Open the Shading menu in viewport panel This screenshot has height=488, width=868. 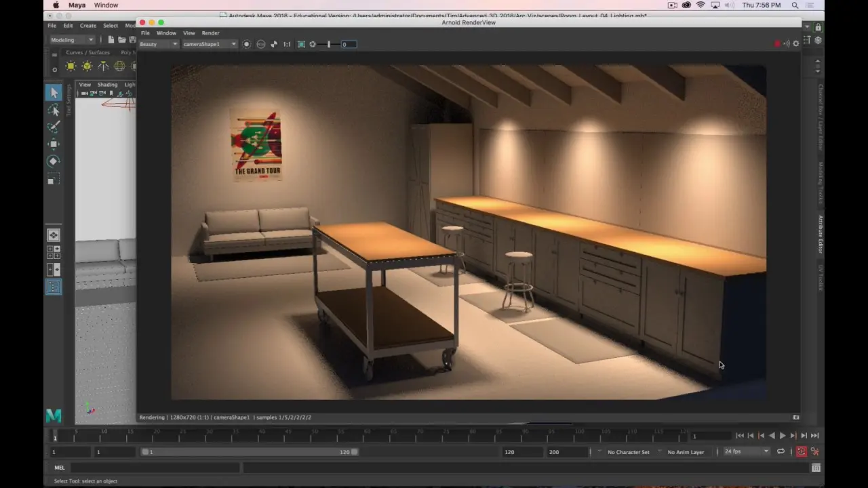pos(107,85)
